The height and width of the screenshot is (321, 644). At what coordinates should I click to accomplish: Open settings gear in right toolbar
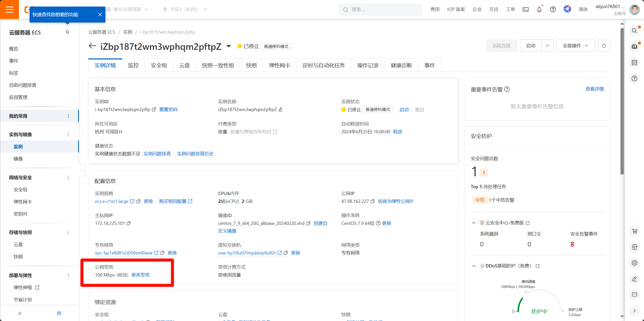pyautogui.click(x=634, y=263)
